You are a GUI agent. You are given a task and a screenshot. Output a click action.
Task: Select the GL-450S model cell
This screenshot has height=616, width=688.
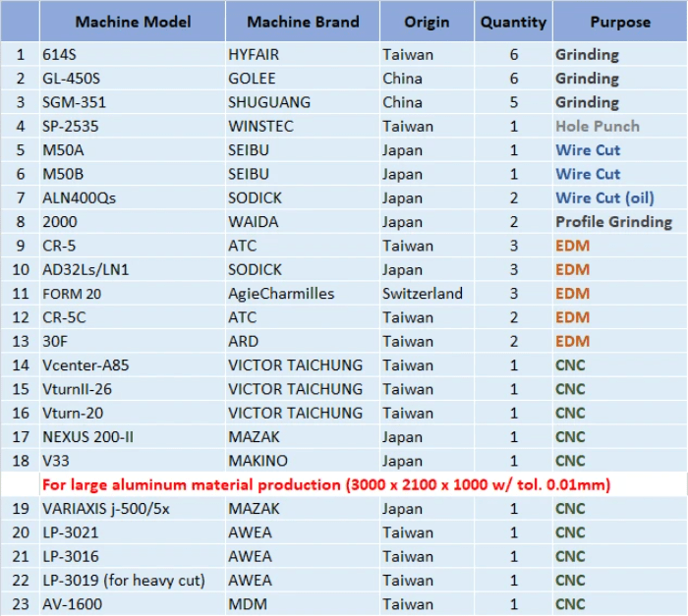[x=133, y=78]
